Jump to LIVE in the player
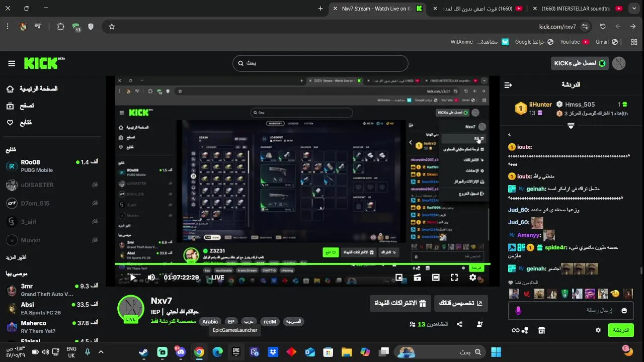The width and height of the screenshot is (644, 362). pos(218,277)
